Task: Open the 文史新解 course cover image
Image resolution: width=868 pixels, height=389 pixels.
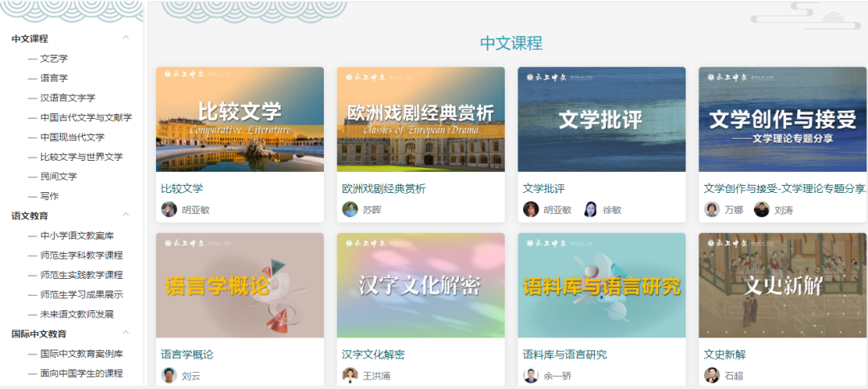Action: 782,285
